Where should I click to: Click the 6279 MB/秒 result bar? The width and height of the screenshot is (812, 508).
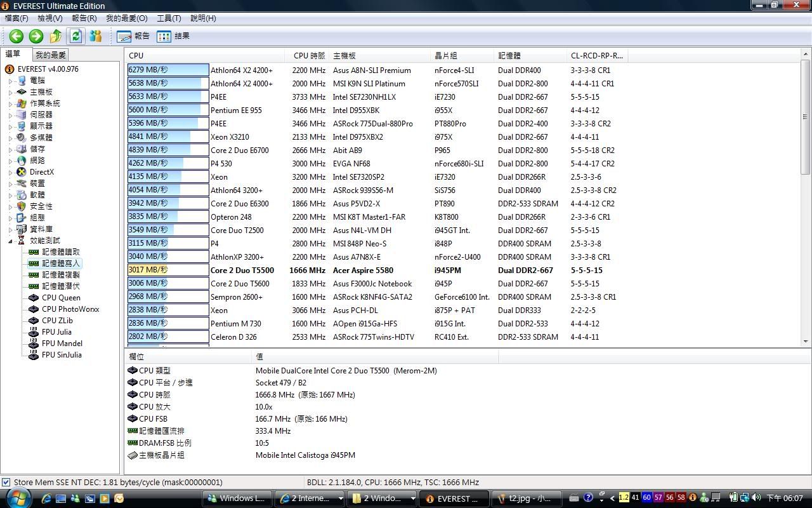[168, 70]
